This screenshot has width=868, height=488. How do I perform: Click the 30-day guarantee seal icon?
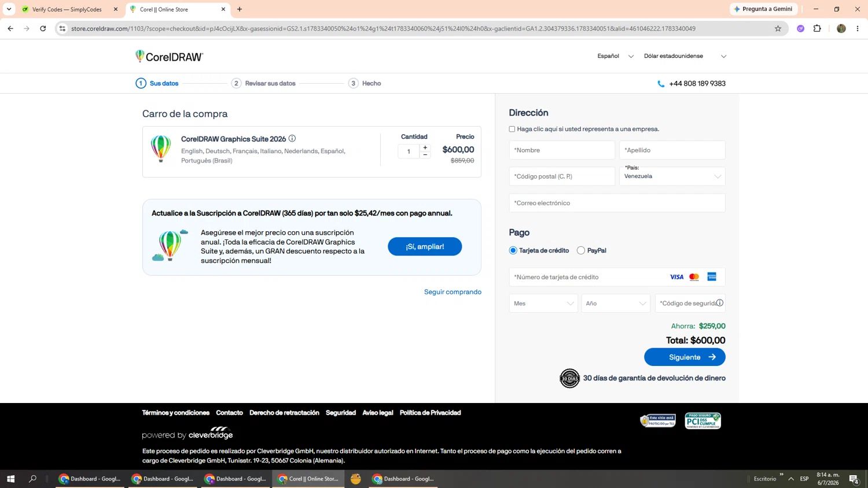tap(569, 378)
